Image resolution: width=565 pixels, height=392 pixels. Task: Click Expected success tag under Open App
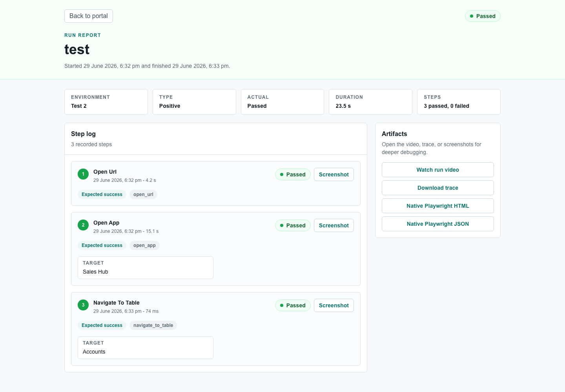click(102, 245)
